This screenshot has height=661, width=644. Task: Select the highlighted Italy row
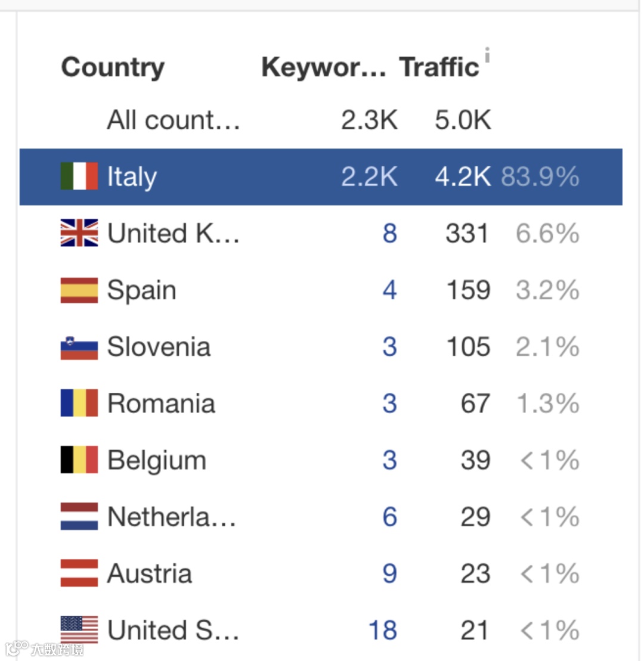coord(321,176)
